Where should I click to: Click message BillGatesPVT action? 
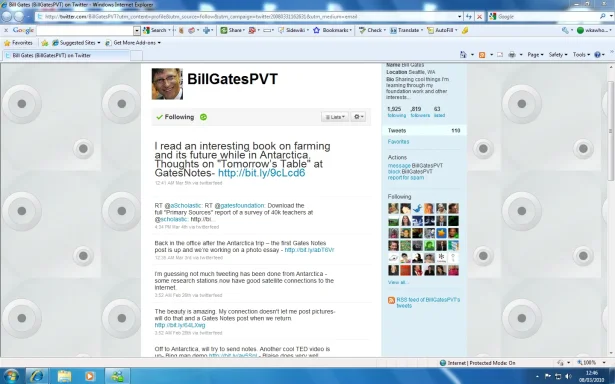(415, 166)
